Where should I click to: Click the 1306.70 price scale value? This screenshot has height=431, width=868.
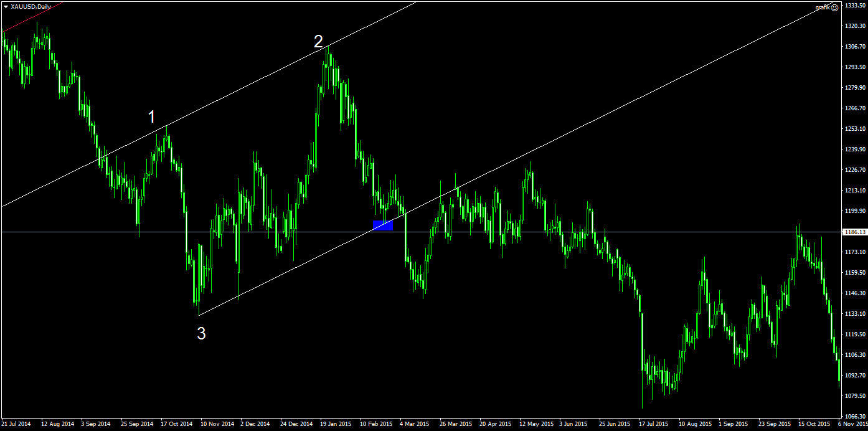click(x=856, y=46)
